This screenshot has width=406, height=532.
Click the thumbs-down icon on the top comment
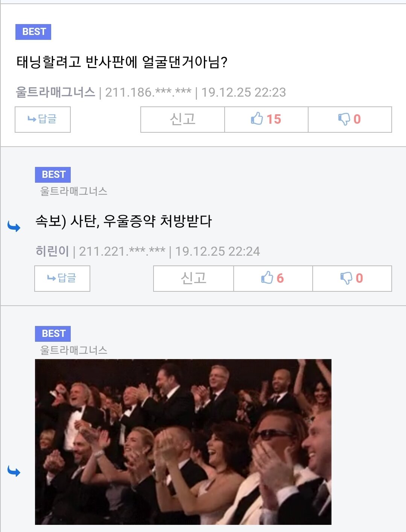coord(344,119)
